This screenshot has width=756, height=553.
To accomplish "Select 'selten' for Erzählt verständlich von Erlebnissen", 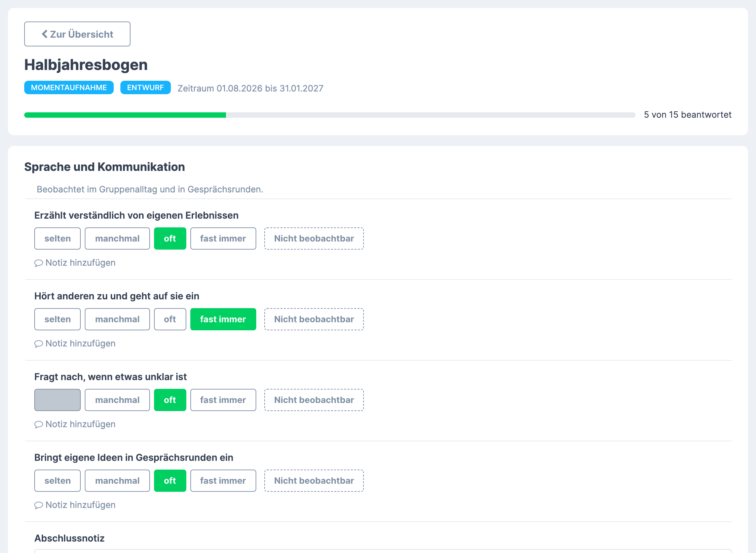I will pyautogui.click(x=58, y=238).
